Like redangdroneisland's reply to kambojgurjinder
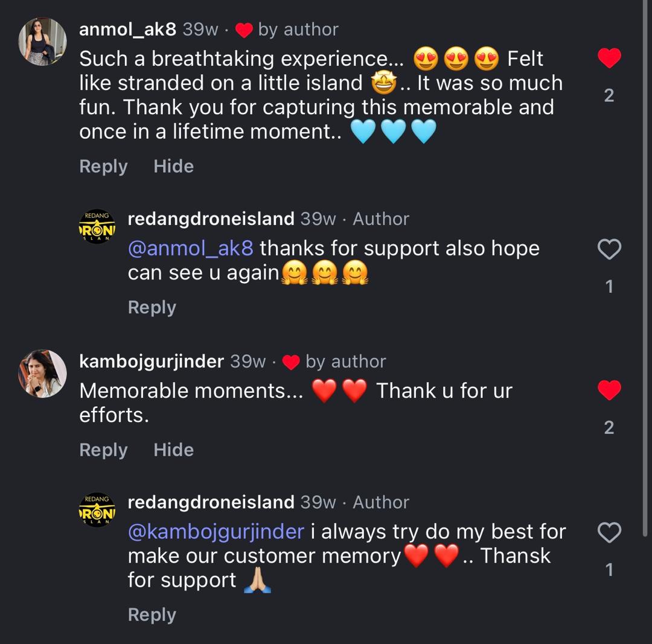Image resolution: width=652 pixels, height=644 pixels. pyautogui.click(x=609, y=532)
